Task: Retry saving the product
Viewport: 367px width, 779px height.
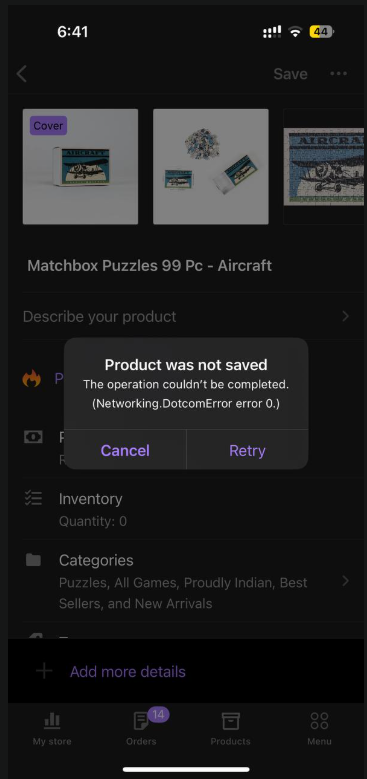Action: click(x=247, y=450)
